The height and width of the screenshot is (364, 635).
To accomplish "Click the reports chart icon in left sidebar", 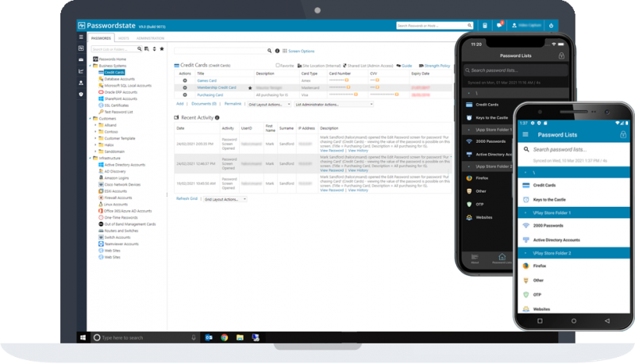I will pos(81,71).
